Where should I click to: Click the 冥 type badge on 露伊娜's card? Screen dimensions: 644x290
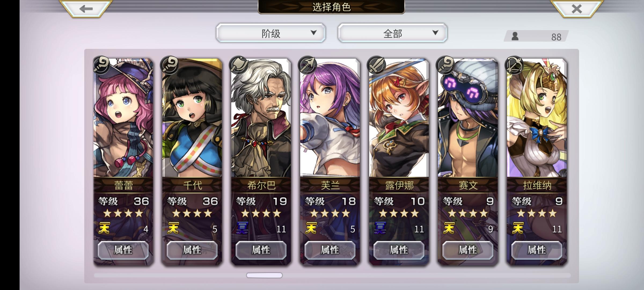click(380, 228)
